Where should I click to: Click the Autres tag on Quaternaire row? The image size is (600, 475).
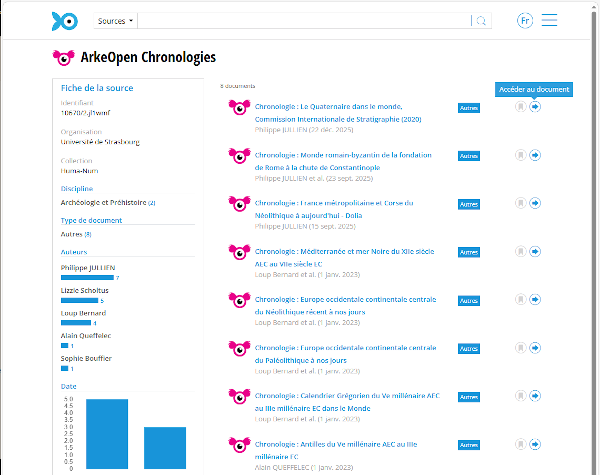tap(469, 108)
